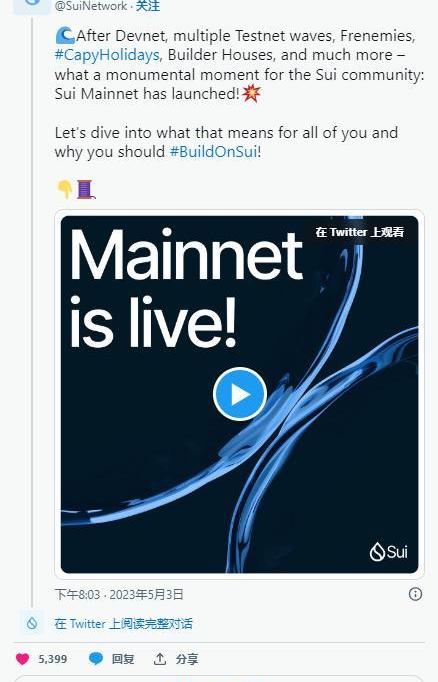Click the 回复 reply label

[123, 659]
